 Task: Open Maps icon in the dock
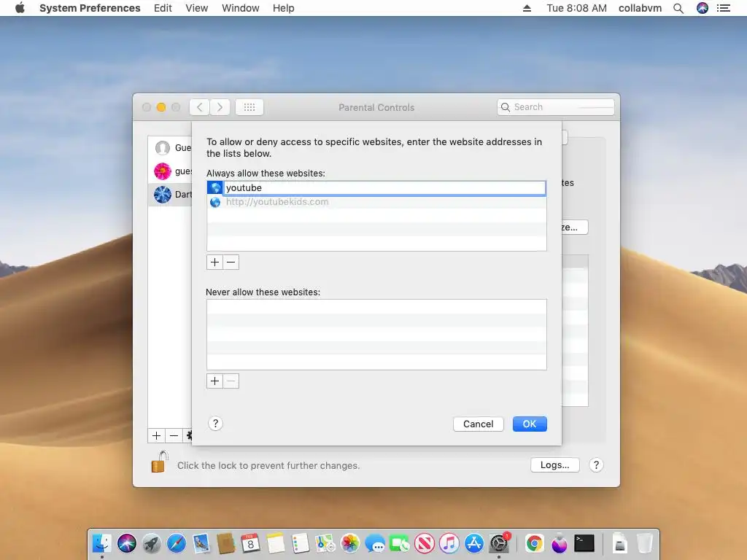(325, 543)
